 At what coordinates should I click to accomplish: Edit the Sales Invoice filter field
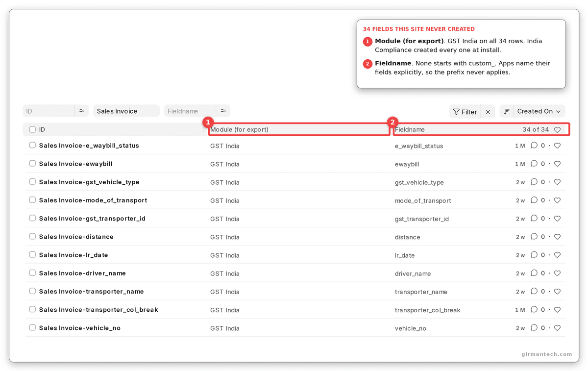pyautogui.click(x=126, y=111)
